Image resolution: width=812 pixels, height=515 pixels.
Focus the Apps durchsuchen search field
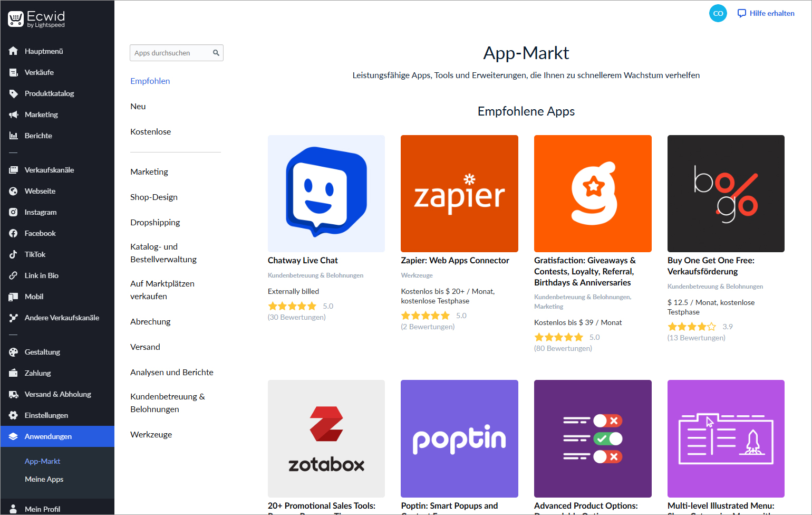tap(171, 53)
